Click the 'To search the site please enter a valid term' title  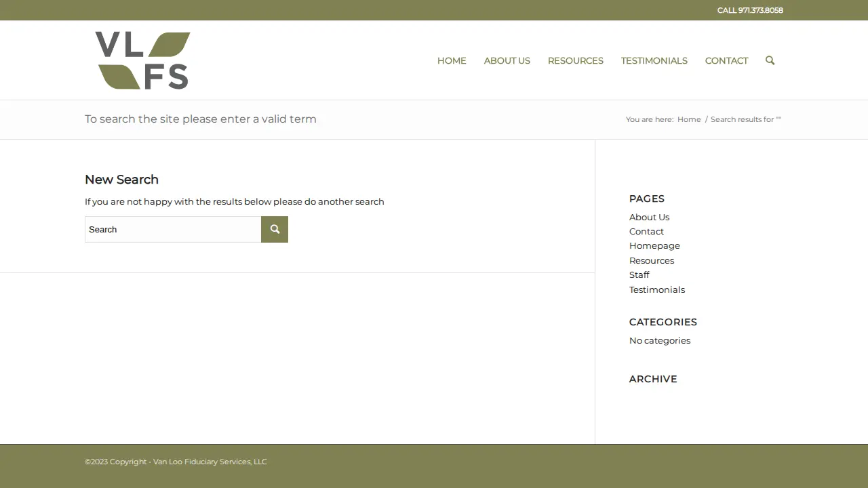(x=201, y=119)
